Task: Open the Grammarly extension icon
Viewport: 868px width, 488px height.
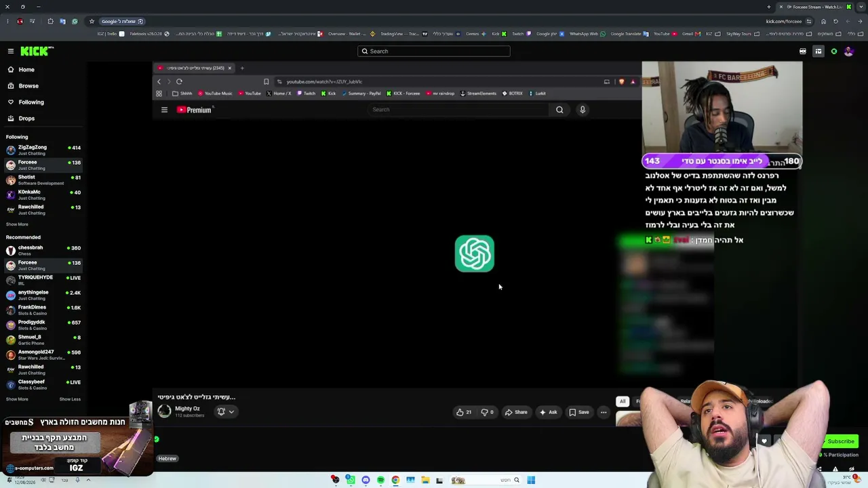Action: [75, 21]
